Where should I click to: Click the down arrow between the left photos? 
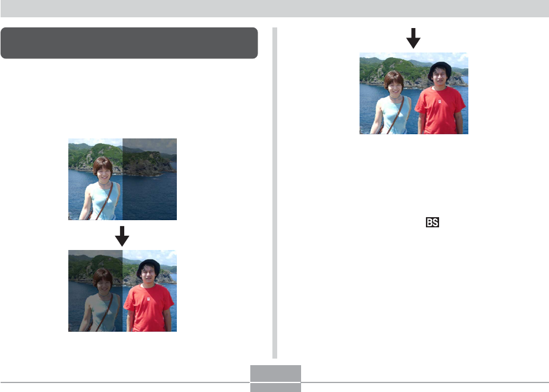122,236
